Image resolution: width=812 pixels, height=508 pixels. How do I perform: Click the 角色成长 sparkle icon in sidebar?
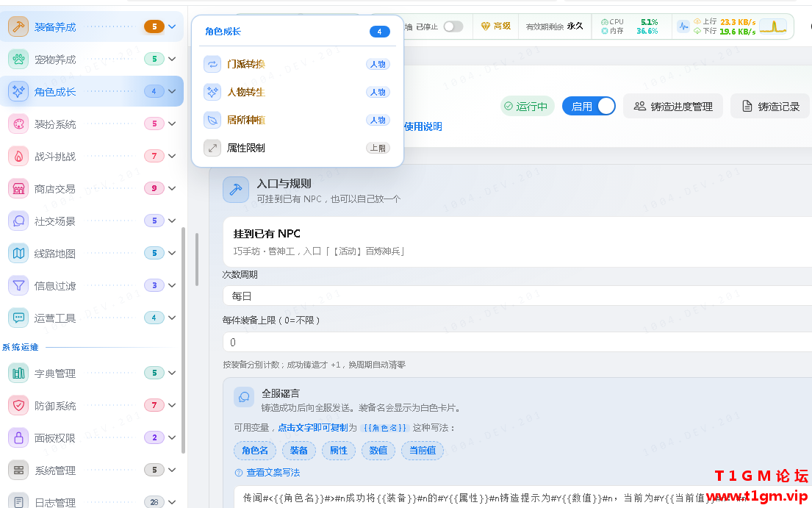pos(18,91)
